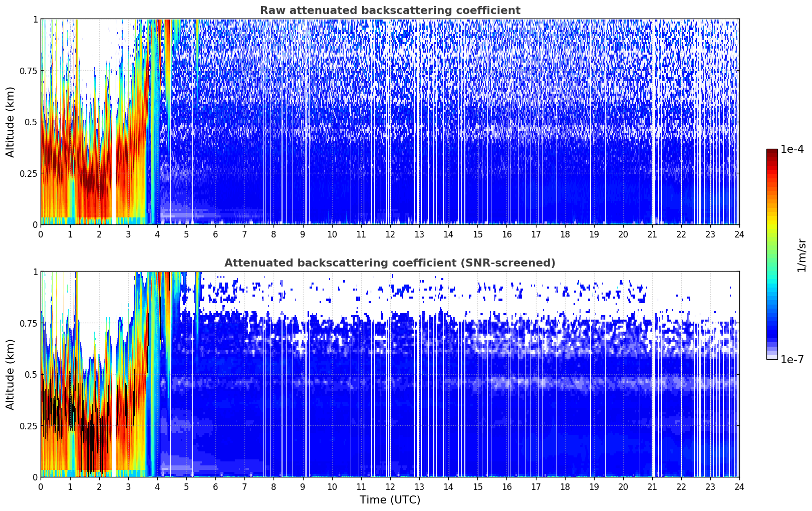Screen dimensions: 812x511
Task: Click the "Raw attenuated backscattering coefficient" plot title
Action: pyautogui.click(x=390, y=11)
